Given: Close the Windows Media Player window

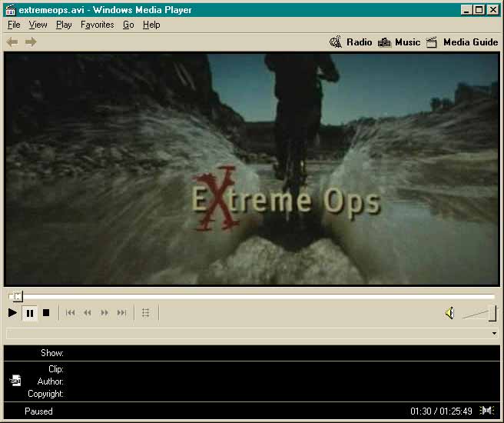Looking at the screenshot, I should [493, 10].
